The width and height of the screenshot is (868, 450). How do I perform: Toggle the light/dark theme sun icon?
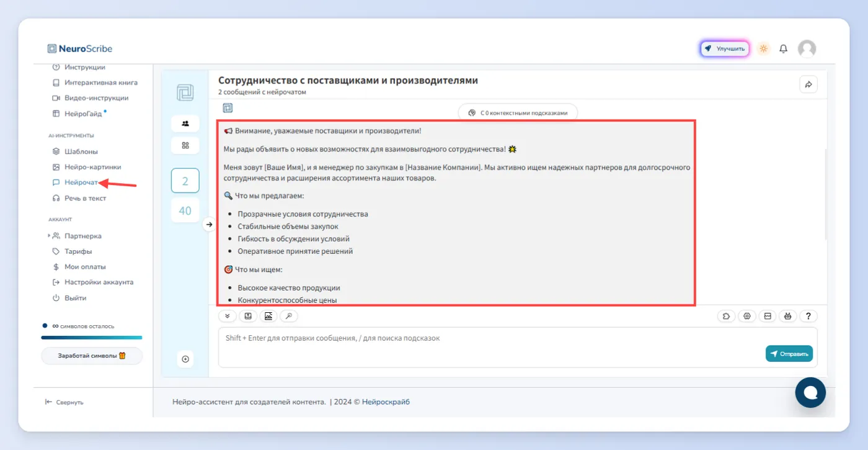[763, 48]
